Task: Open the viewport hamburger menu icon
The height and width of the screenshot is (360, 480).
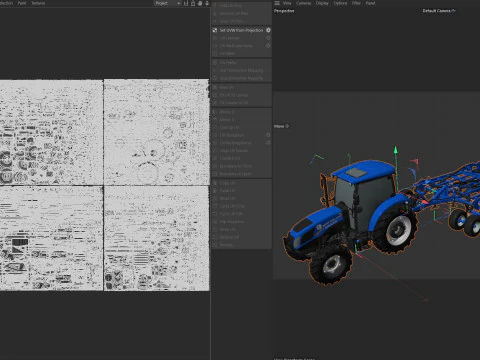Action: click(277, 3)
